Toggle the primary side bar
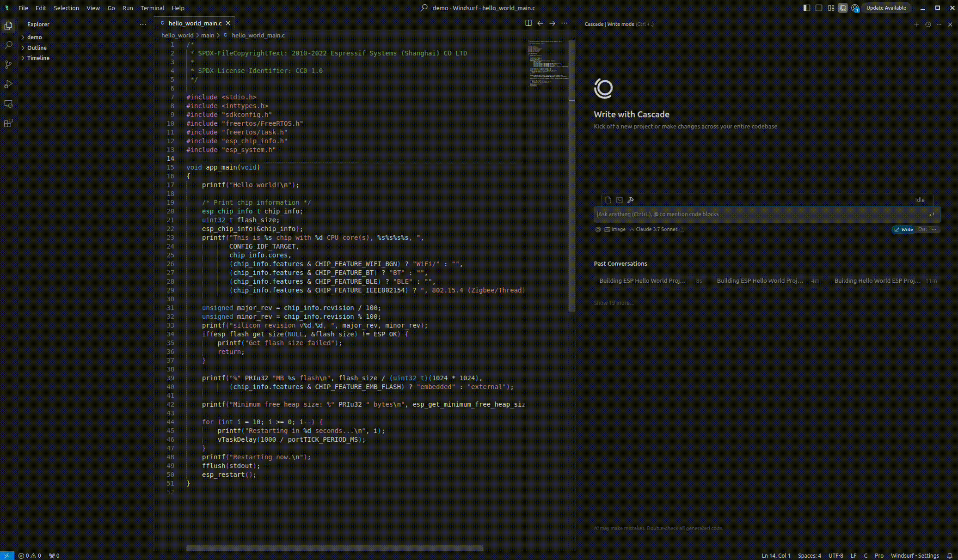958x560 pixels. pos(807,8)
